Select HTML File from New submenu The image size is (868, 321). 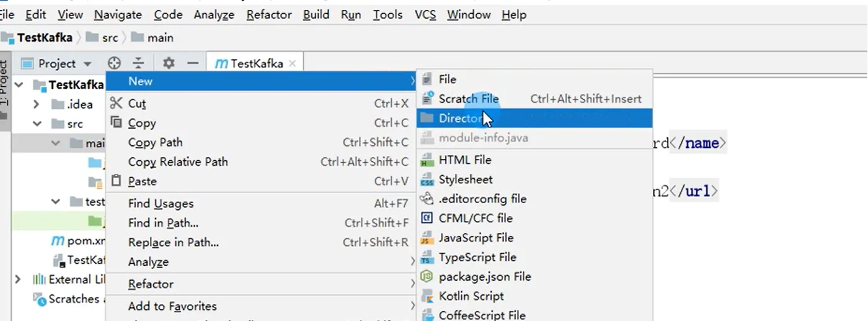coord(464,160)
